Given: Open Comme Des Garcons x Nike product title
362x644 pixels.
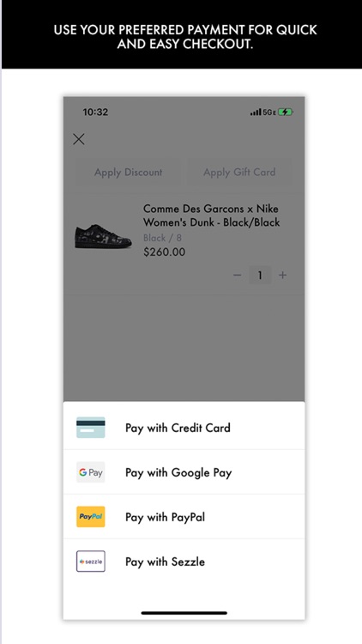Looking at the screenshot, I should click(211, 216).
